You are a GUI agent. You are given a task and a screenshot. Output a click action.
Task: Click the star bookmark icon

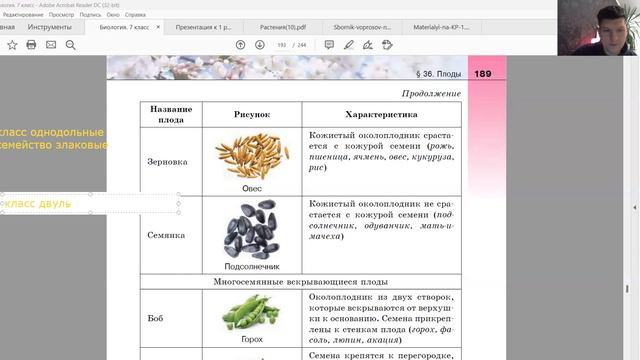(x=12, y=45)
